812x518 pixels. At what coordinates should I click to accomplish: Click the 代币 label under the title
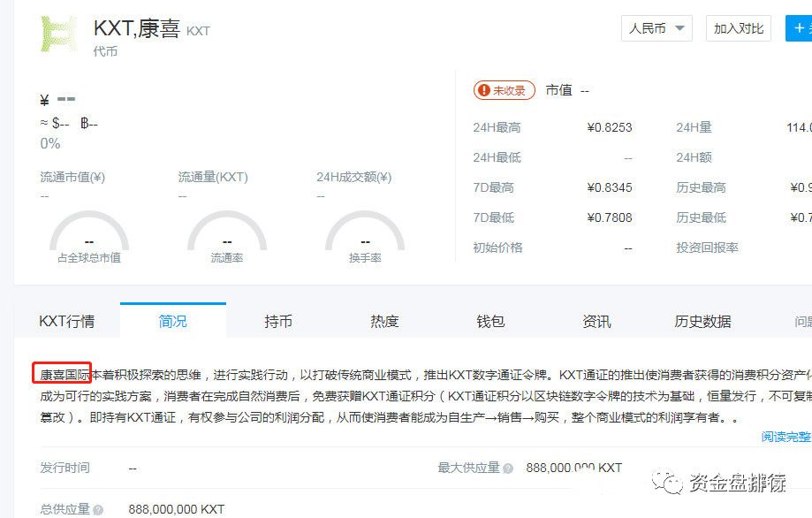pyautogui.click(x=105, y=51)
